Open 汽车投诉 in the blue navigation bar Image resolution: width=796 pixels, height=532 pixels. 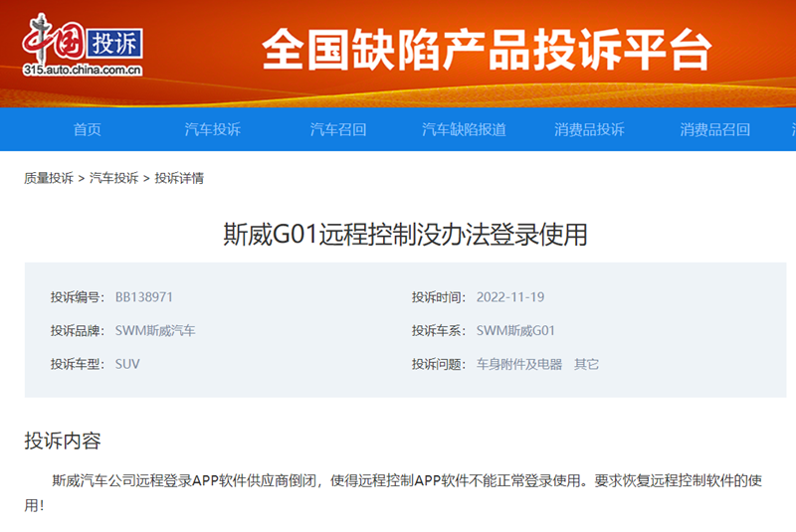(x=213, y=129)
